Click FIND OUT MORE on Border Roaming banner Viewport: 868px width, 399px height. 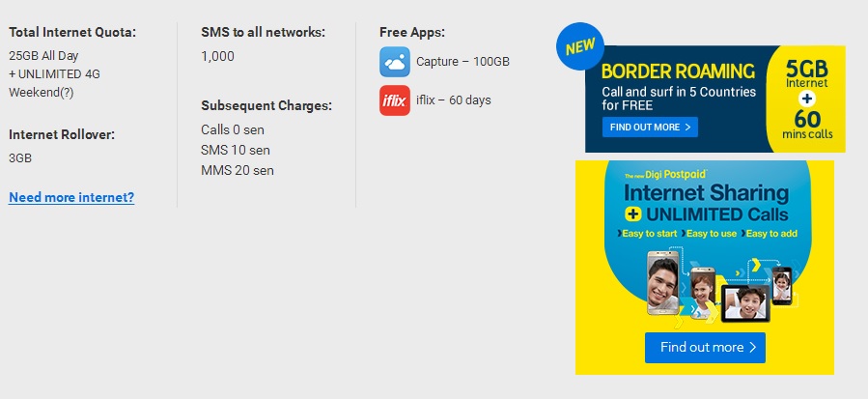650,127
